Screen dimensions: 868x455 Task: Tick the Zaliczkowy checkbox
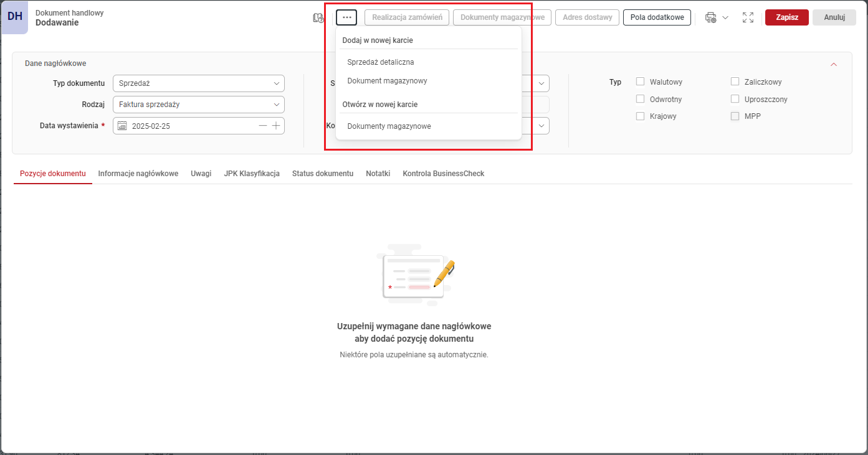735,82
